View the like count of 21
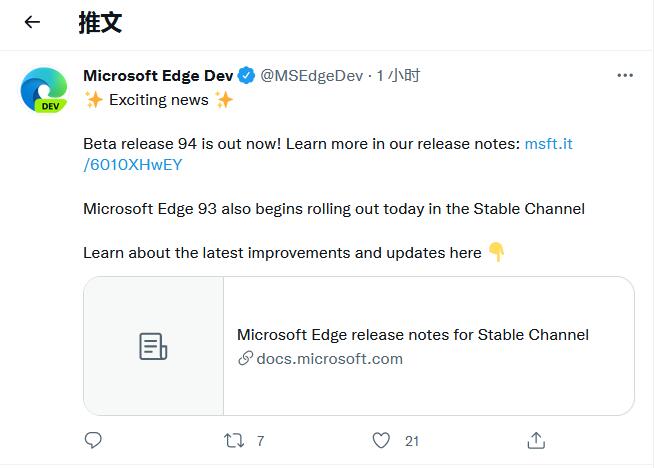This screenshot has height=468, width=655. 412,440
